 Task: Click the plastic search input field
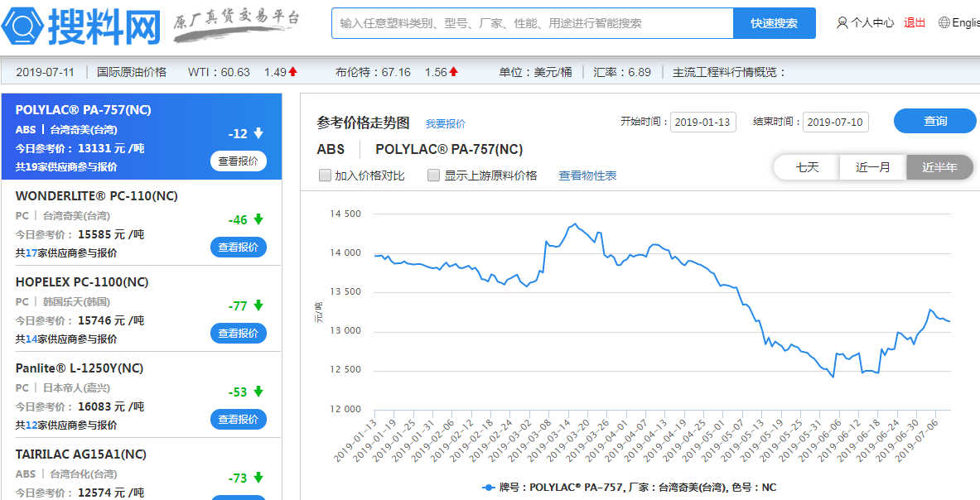pos(532,23)
